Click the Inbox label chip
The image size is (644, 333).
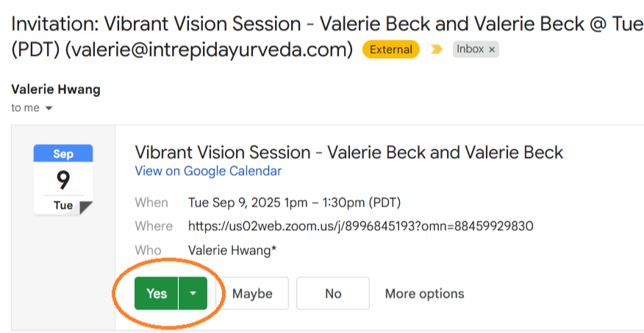coord(470,49)
